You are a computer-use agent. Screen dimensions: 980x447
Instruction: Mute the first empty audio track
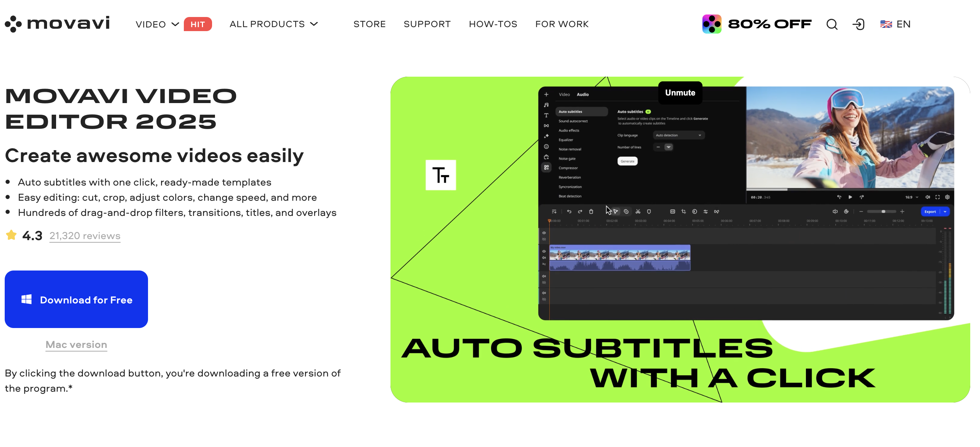click(x=544, y=276)
